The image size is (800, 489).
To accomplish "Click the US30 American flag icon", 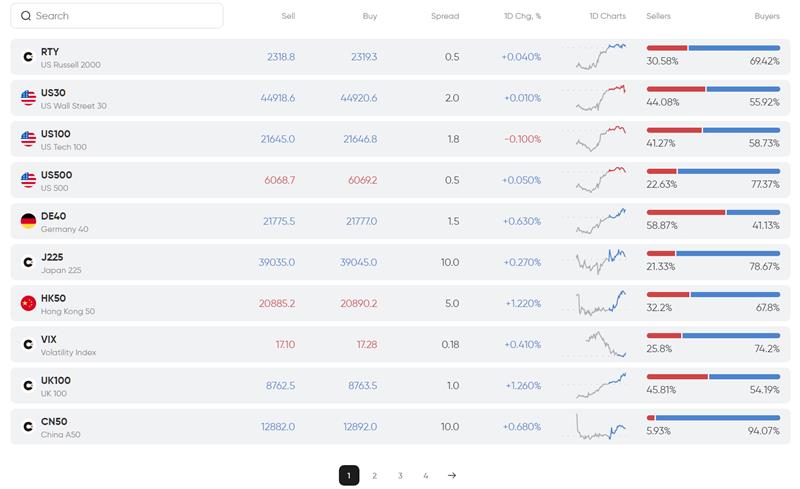I will click(x=28, y=98).
